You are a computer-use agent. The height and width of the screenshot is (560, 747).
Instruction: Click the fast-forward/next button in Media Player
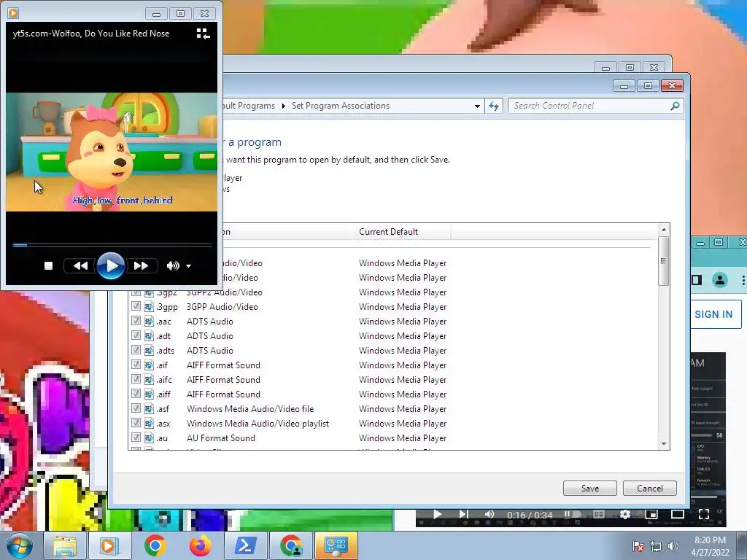click(141, 265)
